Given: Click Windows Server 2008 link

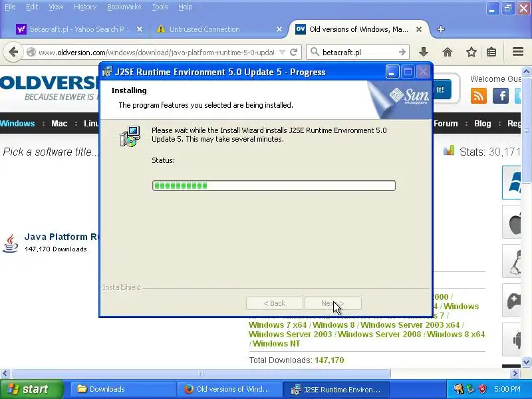Looking at the screenshot, I should [379, 334].
